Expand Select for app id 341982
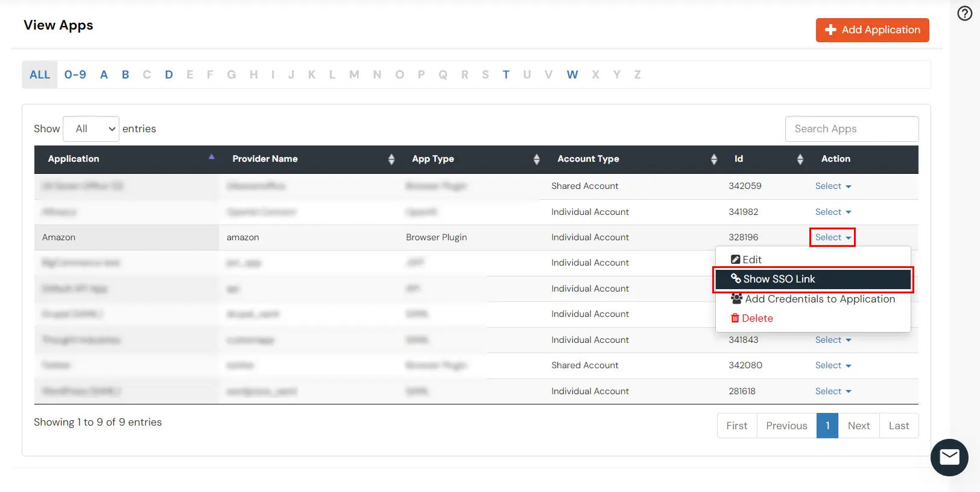This screenshot has height=492, width=980. tap(833, 212)
